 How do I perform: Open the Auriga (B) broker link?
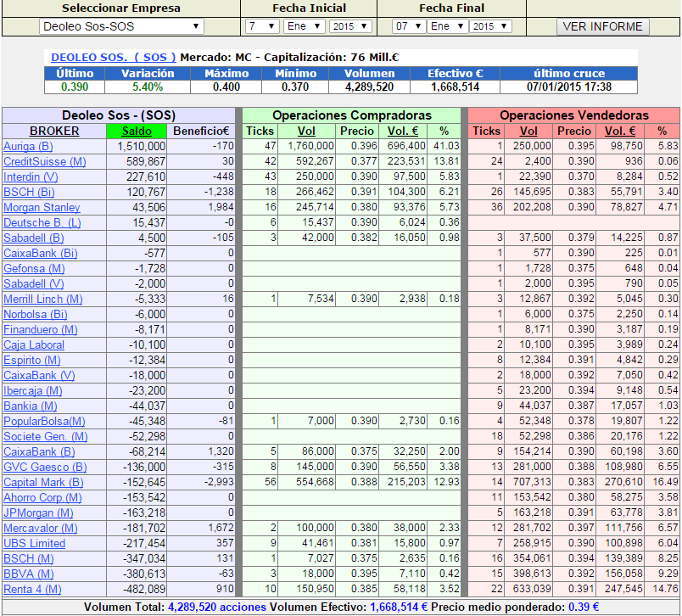click(x=29, y=146)
